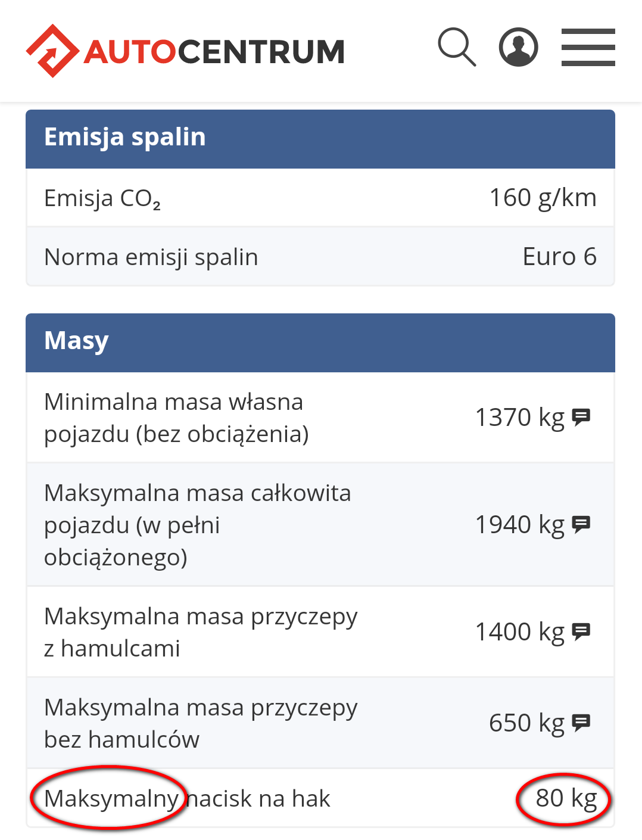Screen dimensions: 642x840
Task: Click Maksymalna masa przyczepy bez hamulców
Action: (201, 723)
